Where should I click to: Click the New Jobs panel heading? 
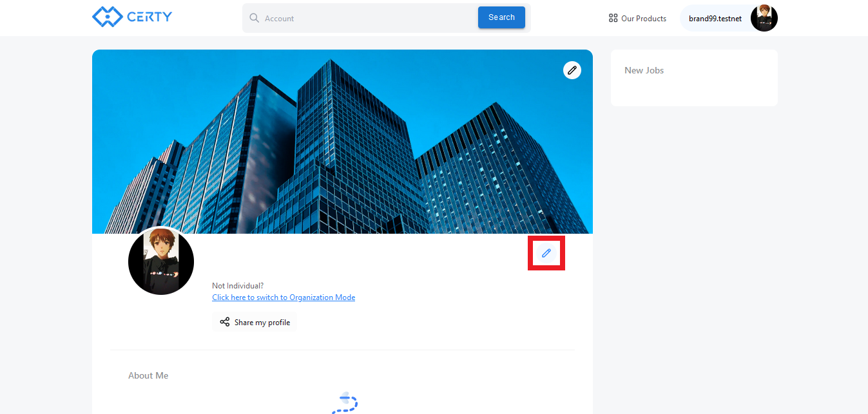(x=644, y=70)
